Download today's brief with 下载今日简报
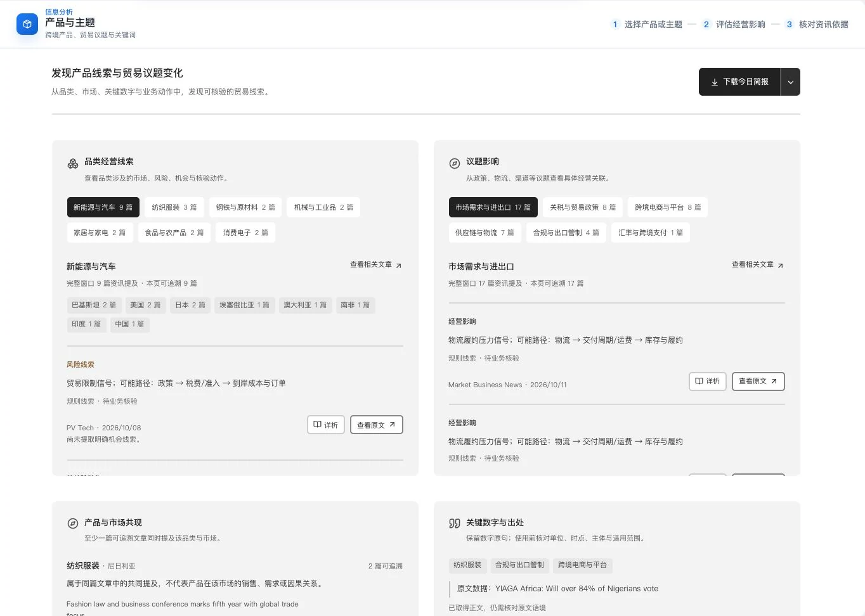 click(x=739, y=82)
